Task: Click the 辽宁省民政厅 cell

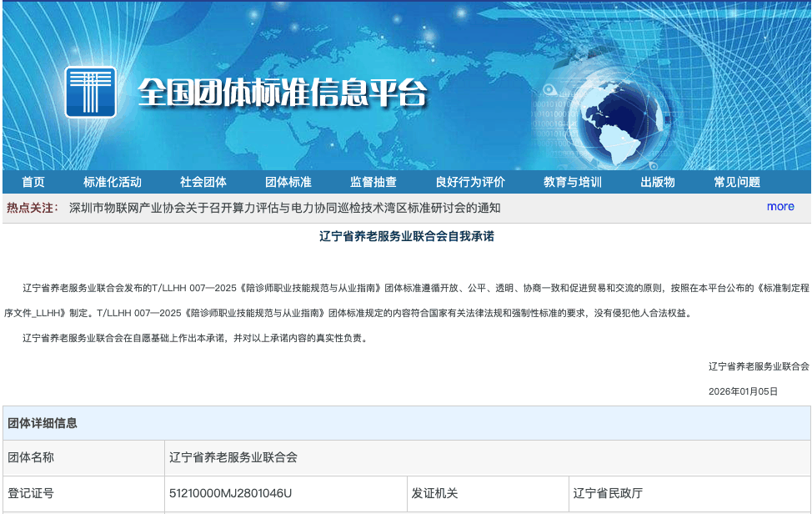Action: point(689,493)
